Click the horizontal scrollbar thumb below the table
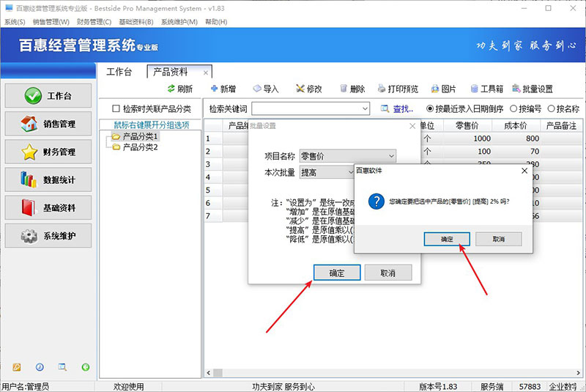 (218, 372)
